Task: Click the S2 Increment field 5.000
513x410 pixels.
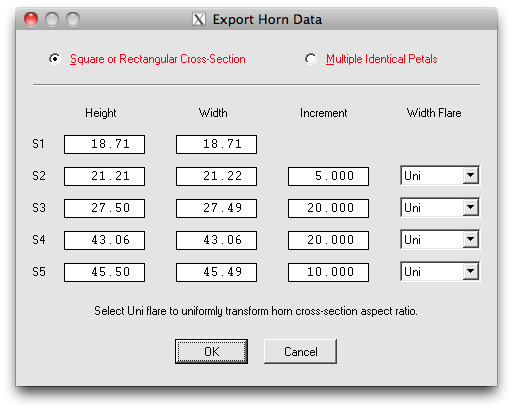Action: tap(328, 176)
